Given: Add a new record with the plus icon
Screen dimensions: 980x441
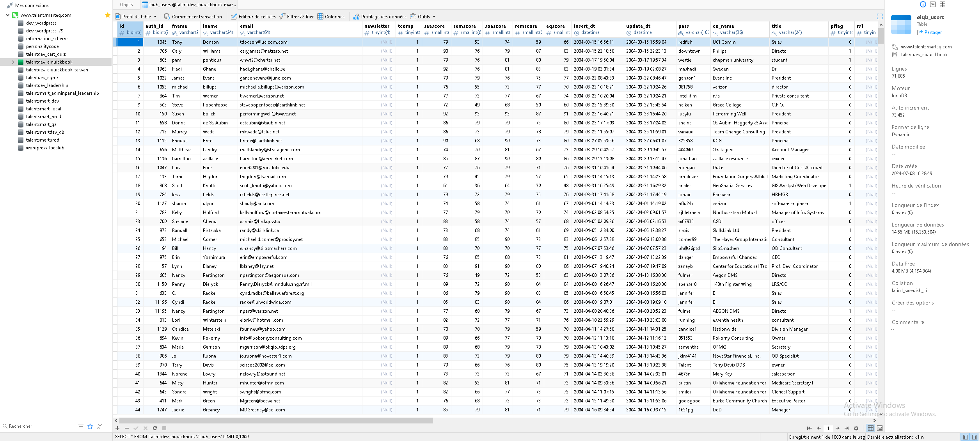Looking at the screenshot, I should pos(117,428).
